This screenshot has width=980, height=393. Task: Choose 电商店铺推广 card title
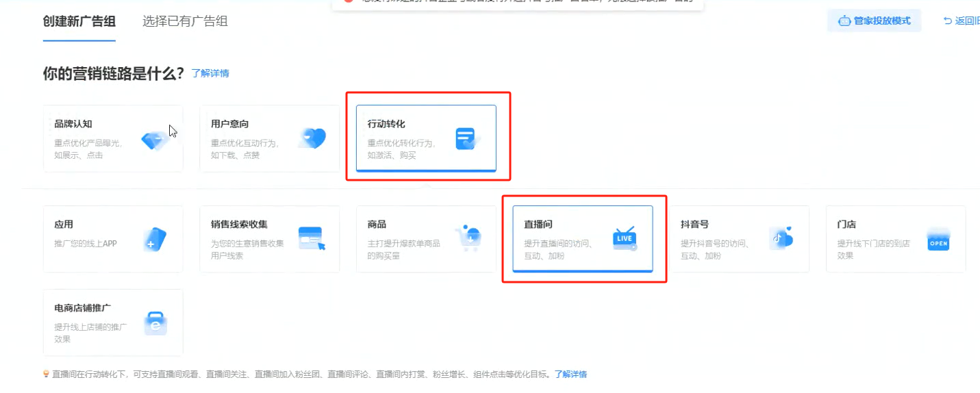click(x=82, y=308)
